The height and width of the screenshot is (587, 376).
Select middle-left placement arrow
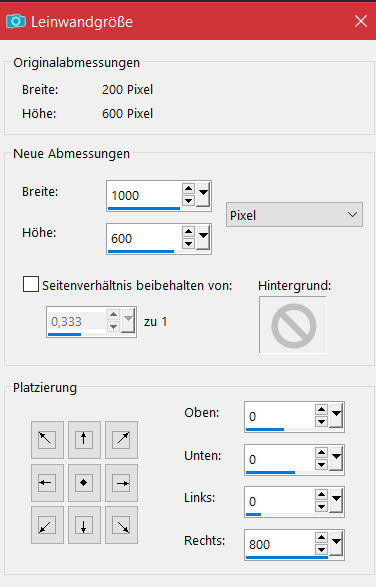tap(47, 483)
